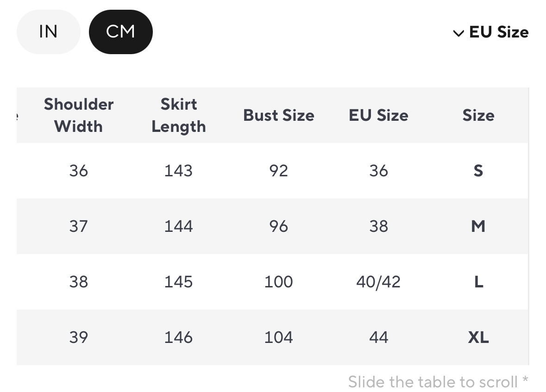
Task: Click the bust size 92 cell
Action: [x=278, y=171]
